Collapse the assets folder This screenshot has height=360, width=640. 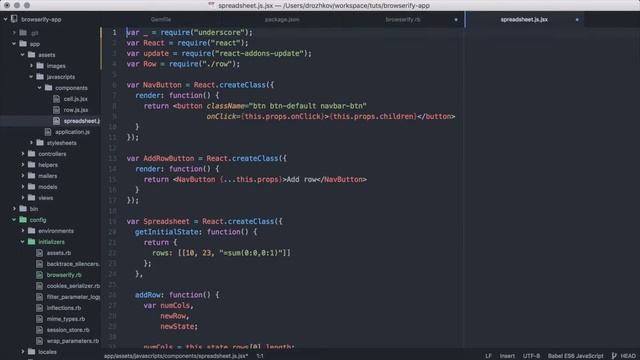click(x=23, y=55)
